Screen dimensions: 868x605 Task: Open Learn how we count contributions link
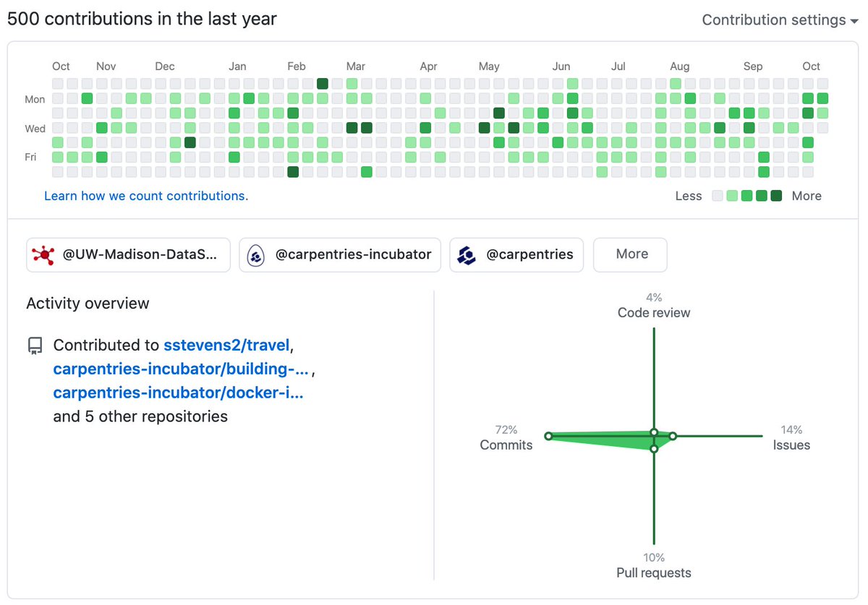point(145,196)
